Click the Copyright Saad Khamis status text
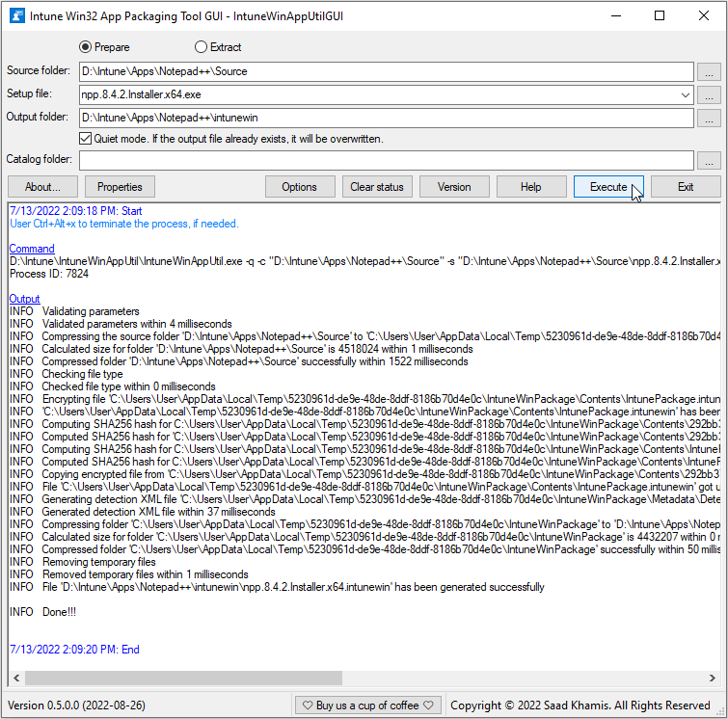728x719 pixels. (580, 706)
